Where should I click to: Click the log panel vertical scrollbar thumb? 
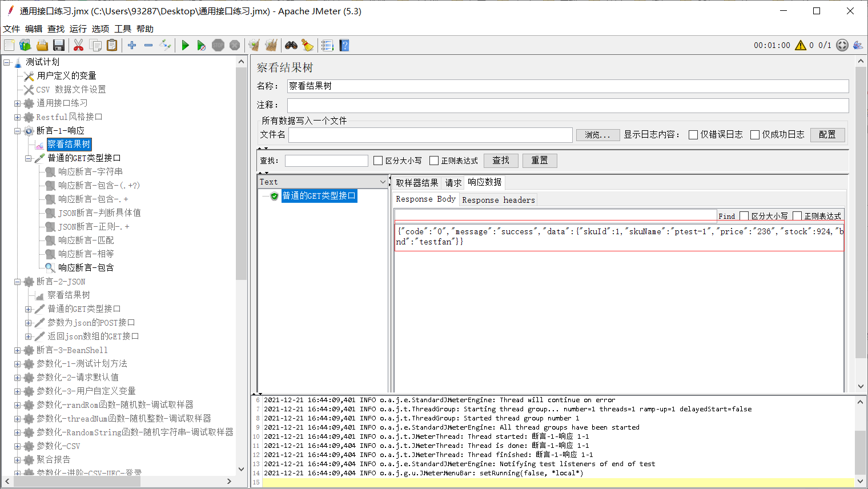tap(861, 453)
